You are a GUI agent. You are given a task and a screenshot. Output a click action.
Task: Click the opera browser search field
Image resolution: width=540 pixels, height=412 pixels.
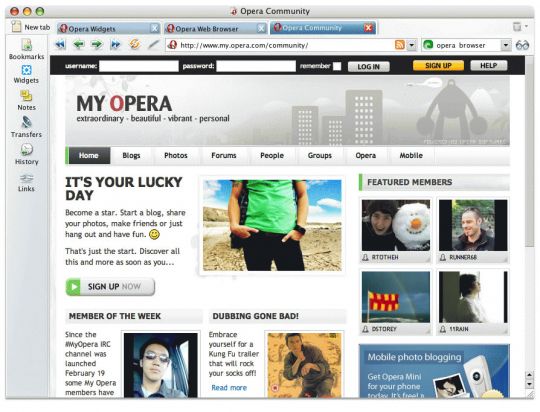(467, 45)
